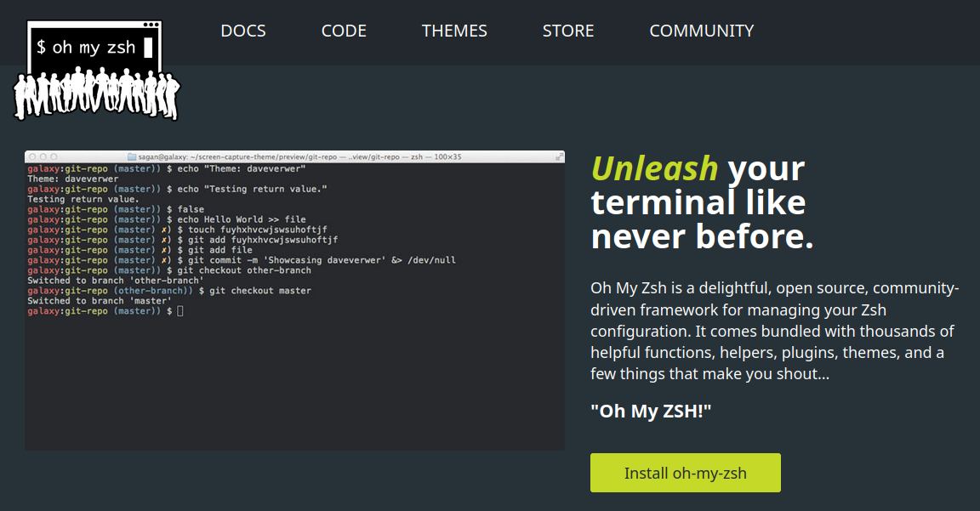
Task: Select the "Oh My ZSH!" quote text
Action: coord(651,411)
